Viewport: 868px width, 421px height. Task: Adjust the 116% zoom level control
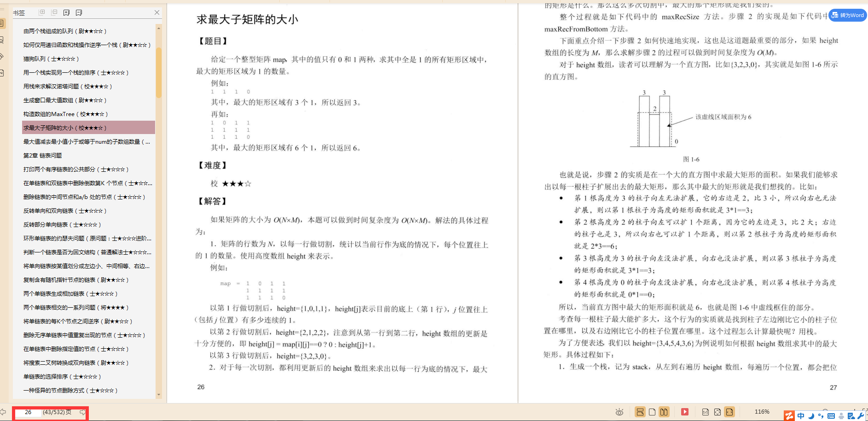(762, 412)
